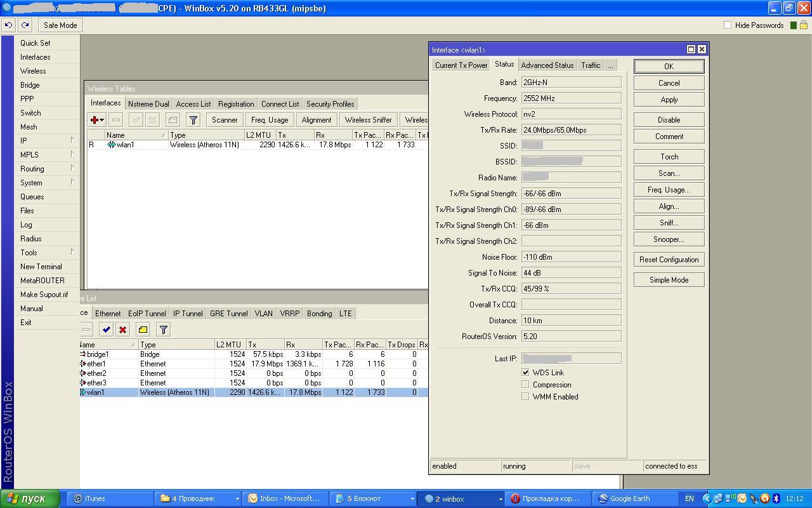
Task: Click the red X Disable icon in Interface List
Action: pyautogui.click(x=123, y=330)
